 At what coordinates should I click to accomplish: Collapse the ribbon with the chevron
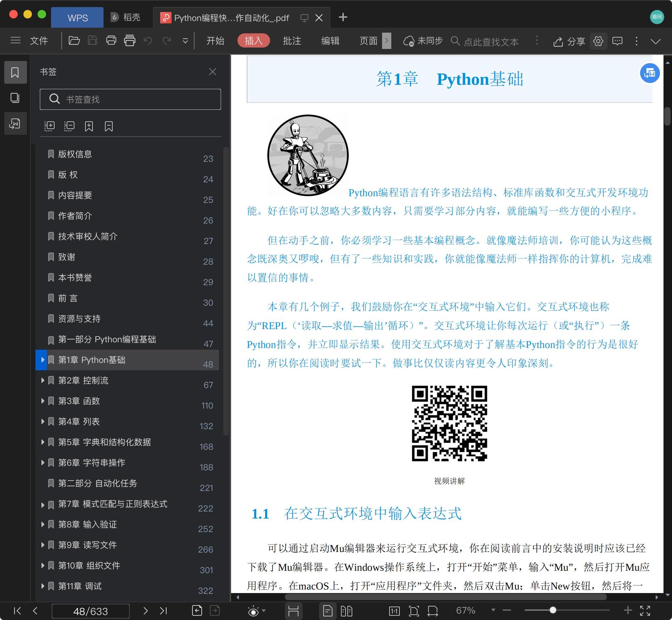pos(656,41)
